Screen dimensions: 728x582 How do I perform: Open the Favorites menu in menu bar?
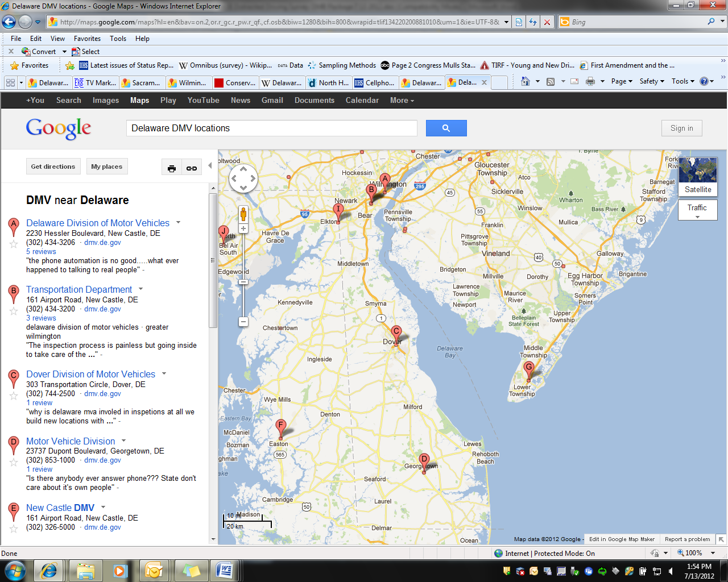point(87,39)
